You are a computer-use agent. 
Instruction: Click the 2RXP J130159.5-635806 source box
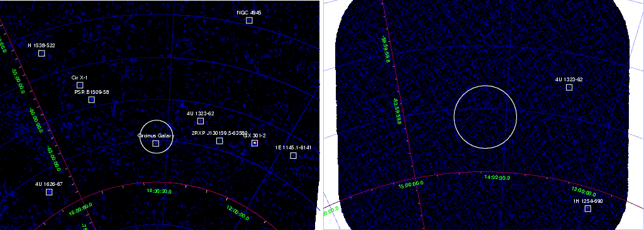click(x=219, y=141)
